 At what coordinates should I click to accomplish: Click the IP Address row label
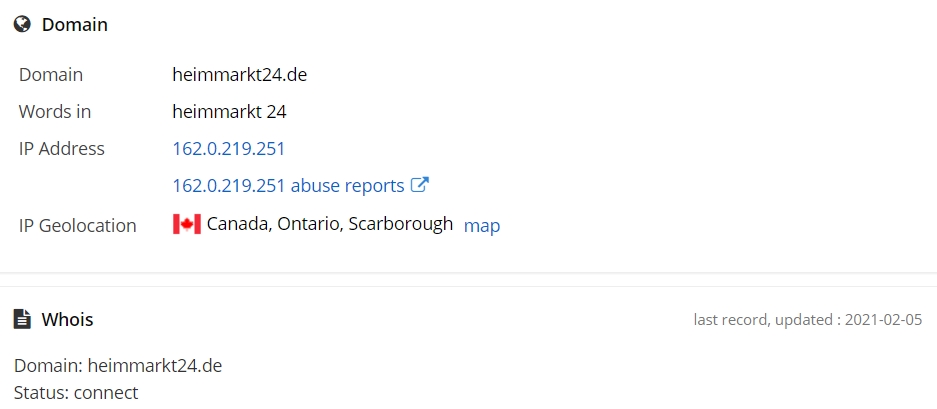pos(62,149)
